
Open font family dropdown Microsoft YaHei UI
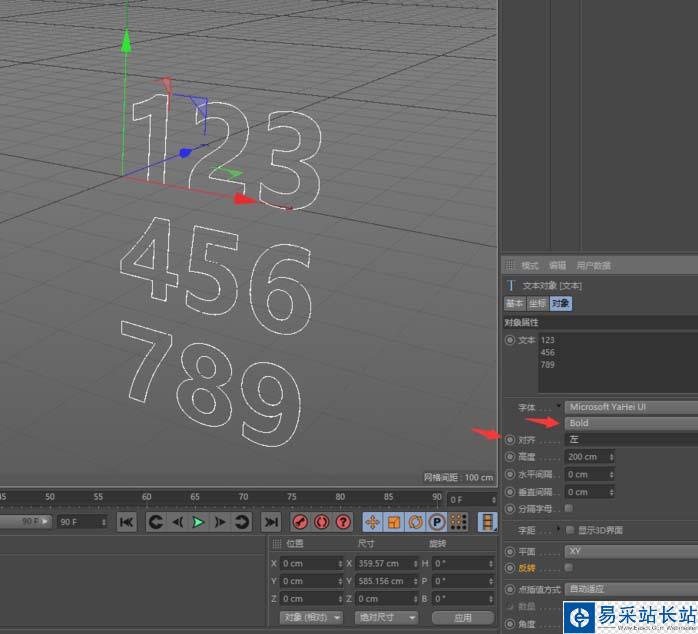click(x=631, y=407)
